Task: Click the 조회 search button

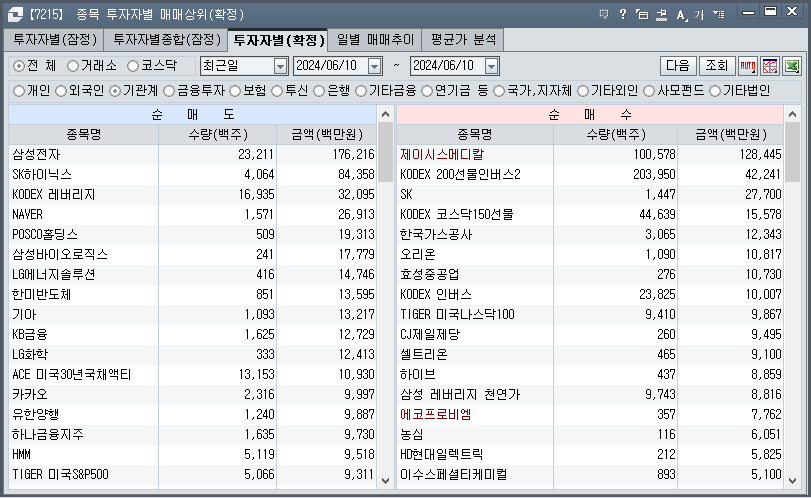Action: (717, 66)
